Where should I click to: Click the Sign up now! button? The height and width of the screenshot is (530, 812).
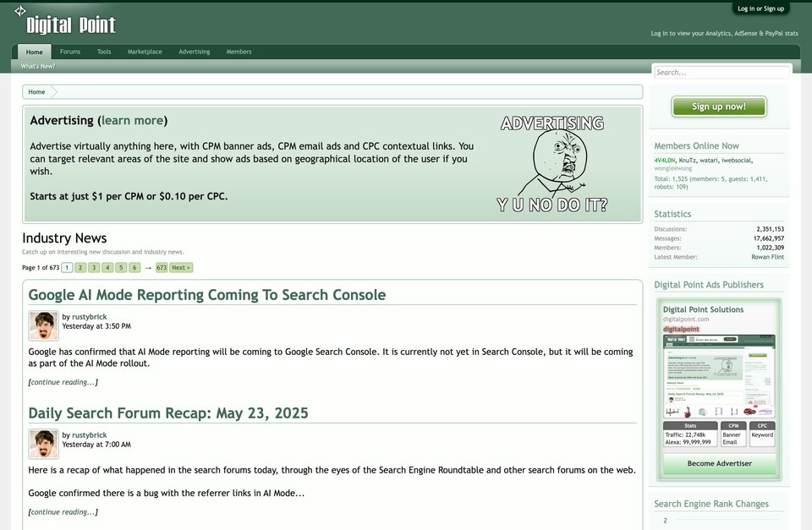click(x=719, y=107)
